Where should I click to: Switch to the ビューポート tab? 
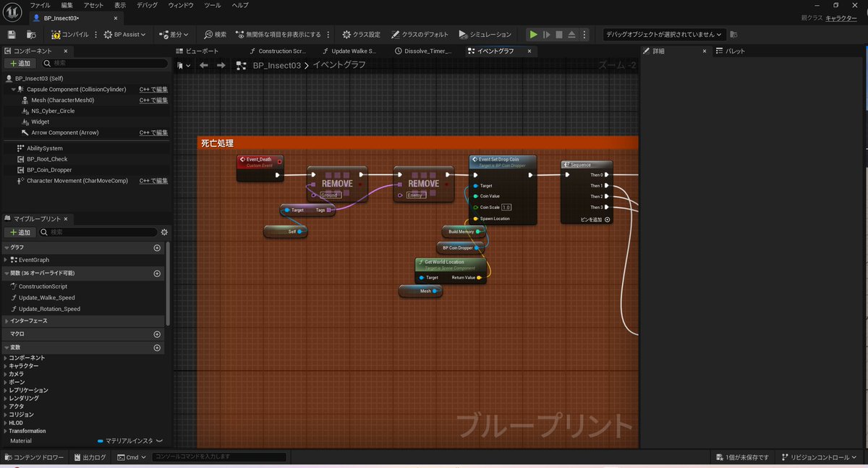[x=197, y=51]
